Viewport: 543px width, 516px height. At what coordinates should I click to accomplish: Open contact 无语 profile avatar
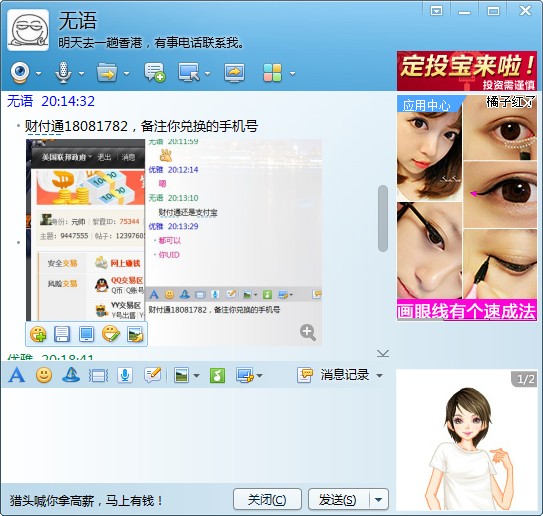(x=28, y=30)
